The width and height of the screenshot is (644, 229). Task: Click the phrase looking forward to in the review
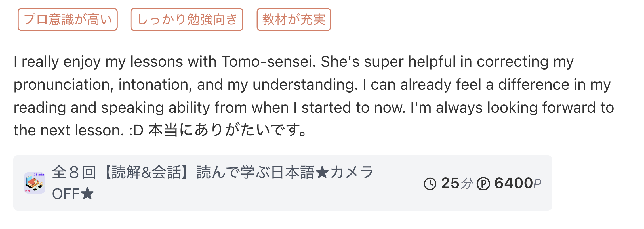click(550, 108)
